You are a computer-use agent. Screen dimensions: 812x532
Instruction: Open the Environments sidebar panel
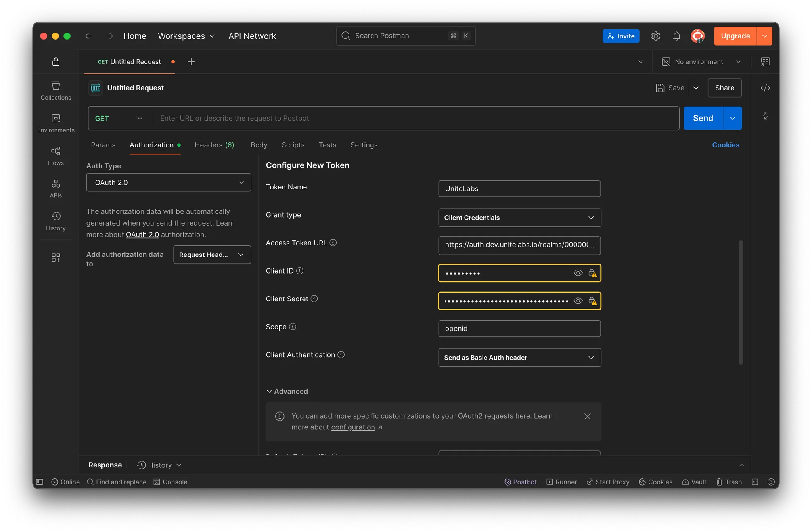pyautogui.click(x=56, y=123)
